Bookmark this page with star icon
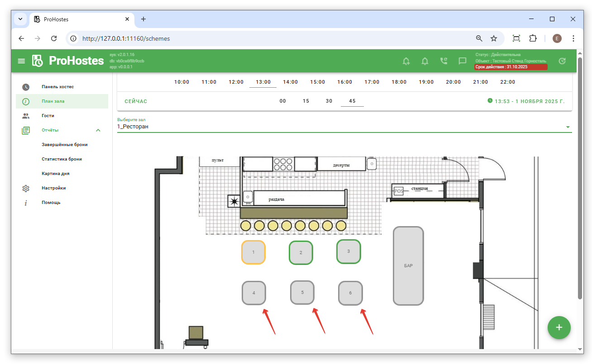 494,38
